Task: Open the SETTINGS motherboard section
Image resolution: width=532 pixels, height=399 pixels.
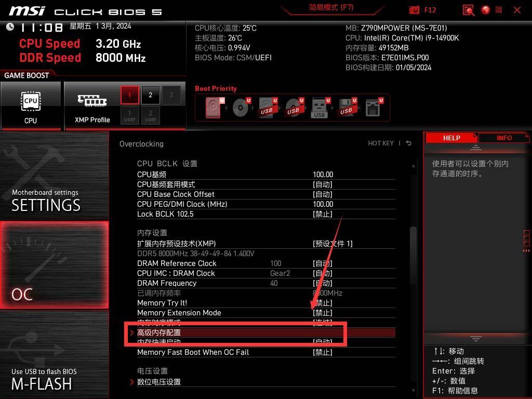Action: pos(54,176)
